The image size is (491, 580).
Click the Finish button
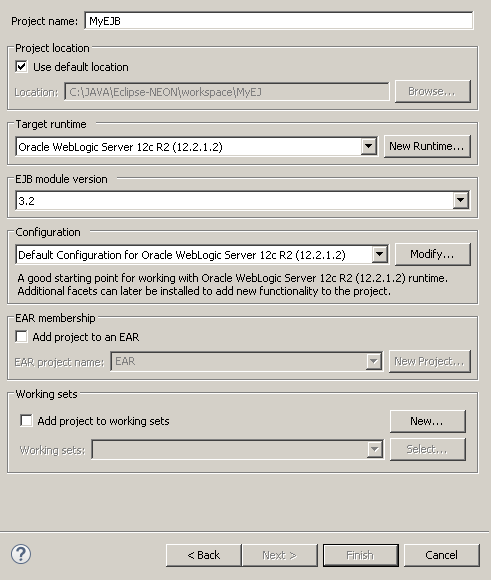tap(361, 555)
